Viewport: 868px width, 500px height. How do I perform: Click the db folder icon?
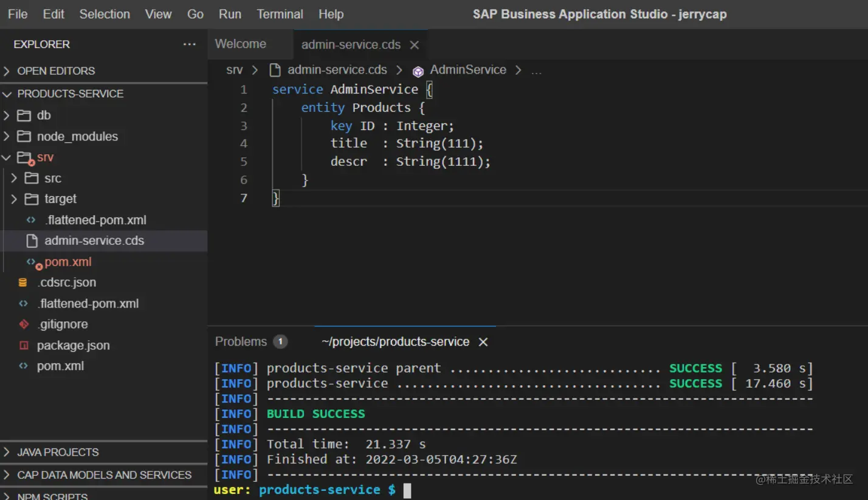pyautogui.click(x=24, y=115)
